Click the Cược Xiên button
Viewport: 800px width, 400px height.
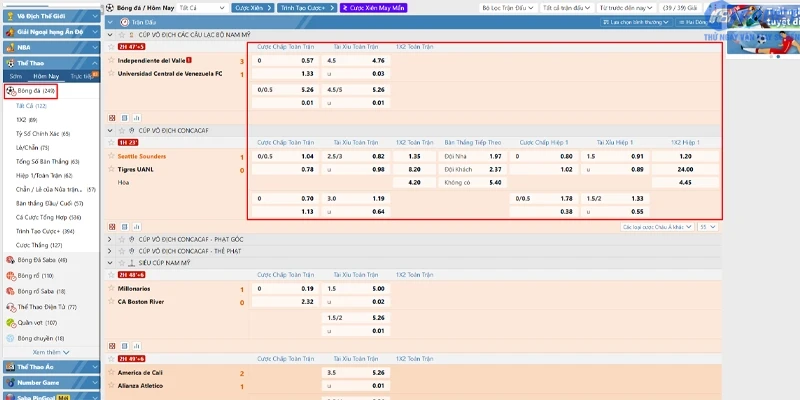tap(253, 8)
